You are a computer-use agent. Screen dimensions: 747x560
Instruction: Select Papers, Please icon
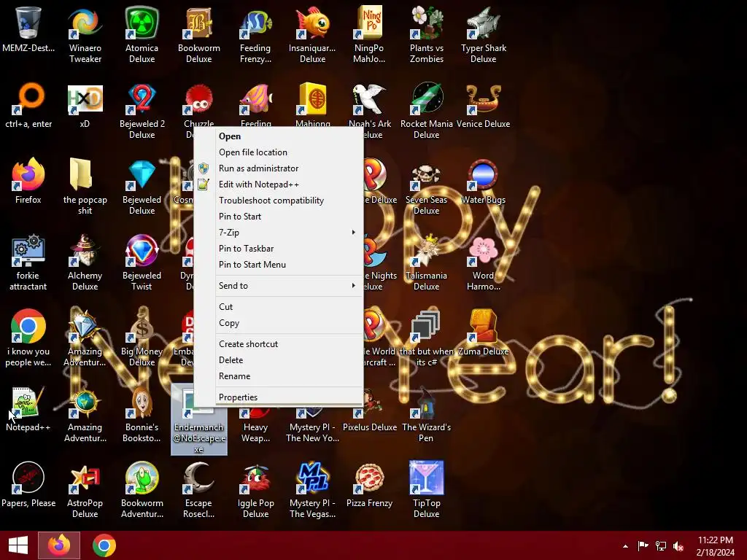28,478
